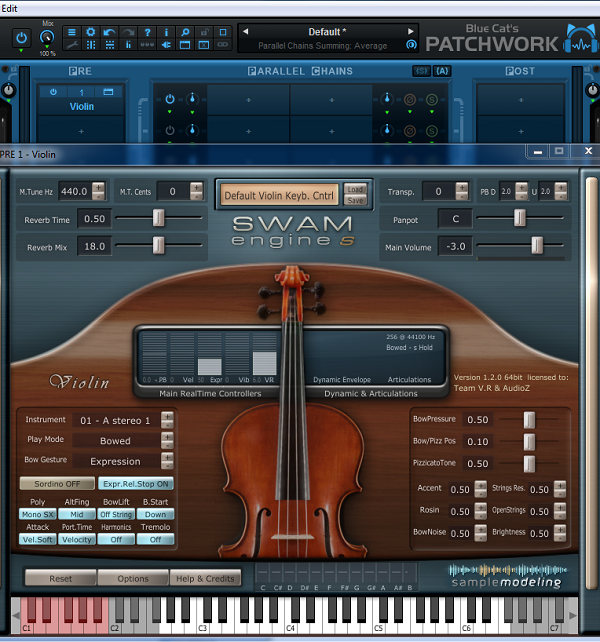Click the Violin plug-in name in PRE slot
Viewport: 600px width, 642px height.
click(82, 106)
